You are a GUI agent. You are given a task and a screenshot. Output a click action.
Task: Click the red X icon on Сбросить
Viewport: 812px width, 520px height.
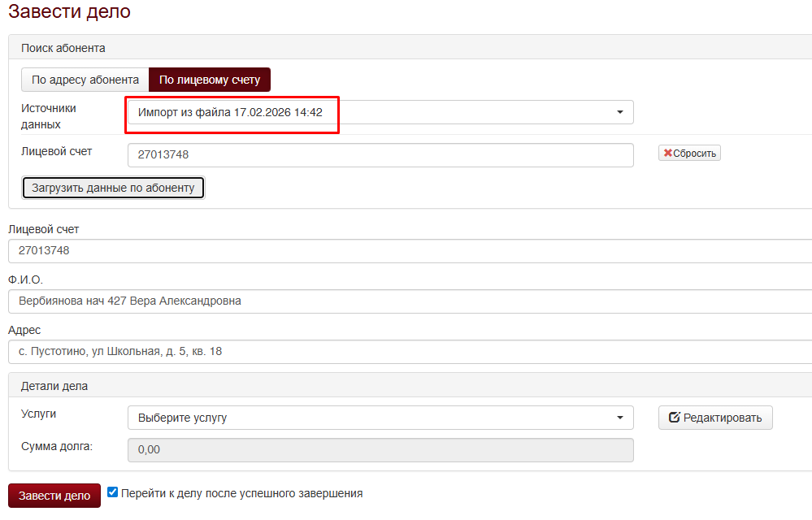tap(668, 154)
